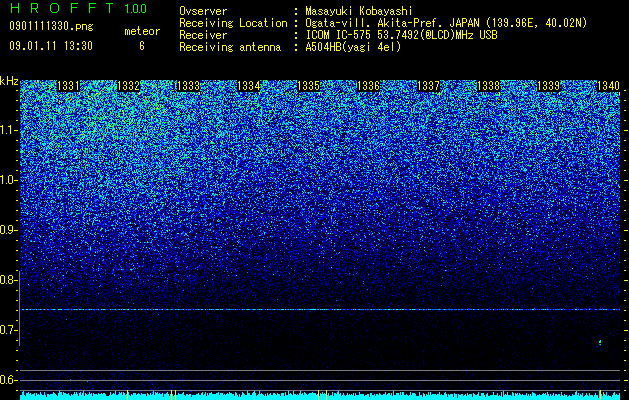Select the 1339 time marker label

[548, 86]
